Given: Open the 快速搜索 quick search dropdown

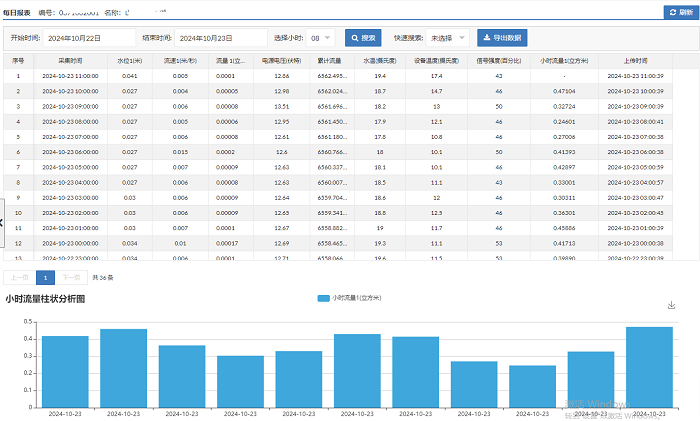Looking at the screenshot, I should 441,38.
